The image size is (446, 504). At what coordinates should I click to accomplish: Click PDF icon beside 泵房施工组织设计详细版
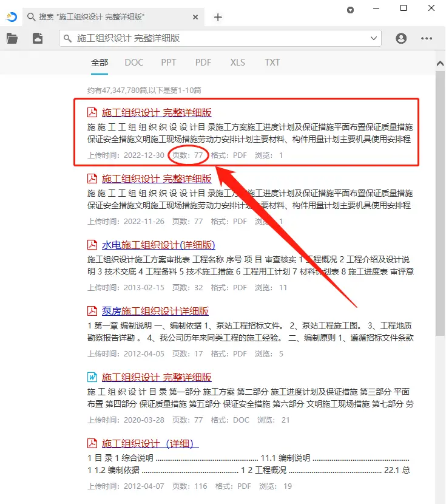click(92, 311)
